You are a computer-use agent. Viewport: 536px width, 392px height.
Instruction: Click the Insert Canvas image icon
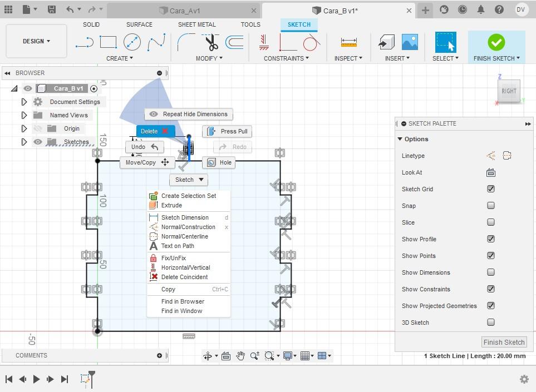click(x=410, y=42)
